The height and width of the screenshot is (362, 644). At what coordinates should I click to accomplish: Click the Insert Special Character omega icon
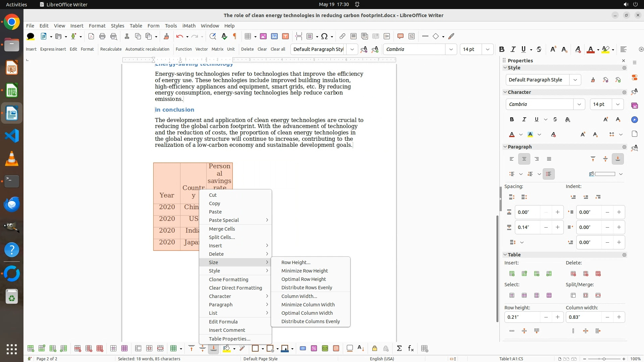tap(324, 36)
